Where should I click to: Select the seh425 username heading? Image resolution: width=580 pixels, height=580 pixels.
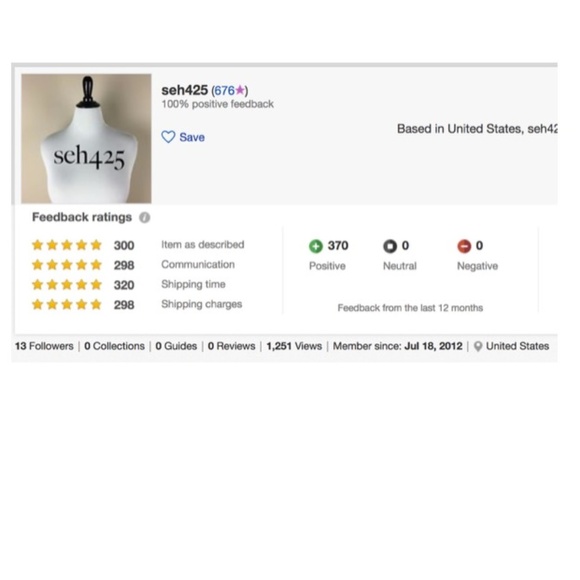click(185, 90)
